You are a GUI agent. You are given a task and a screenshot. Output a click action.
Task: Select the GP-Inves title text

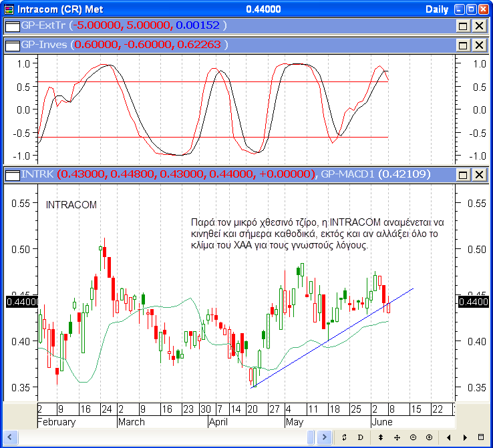tap(44, 45)
